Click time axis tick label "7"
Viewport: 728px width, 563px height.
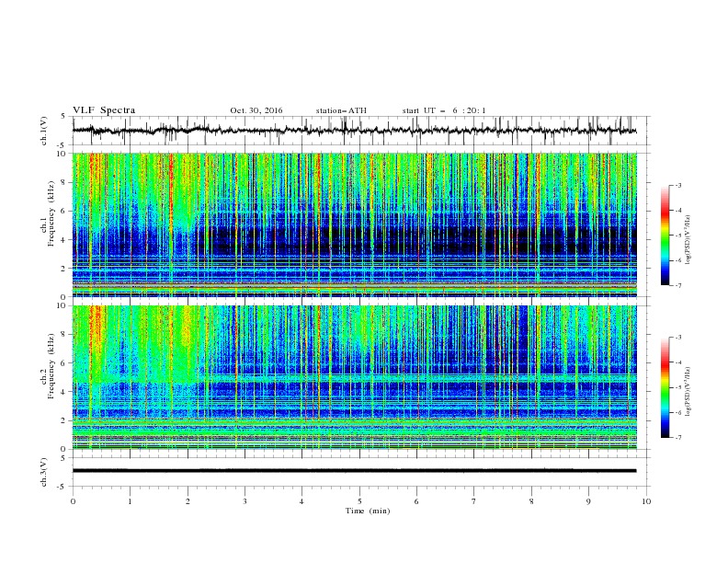tap(474, 501)
